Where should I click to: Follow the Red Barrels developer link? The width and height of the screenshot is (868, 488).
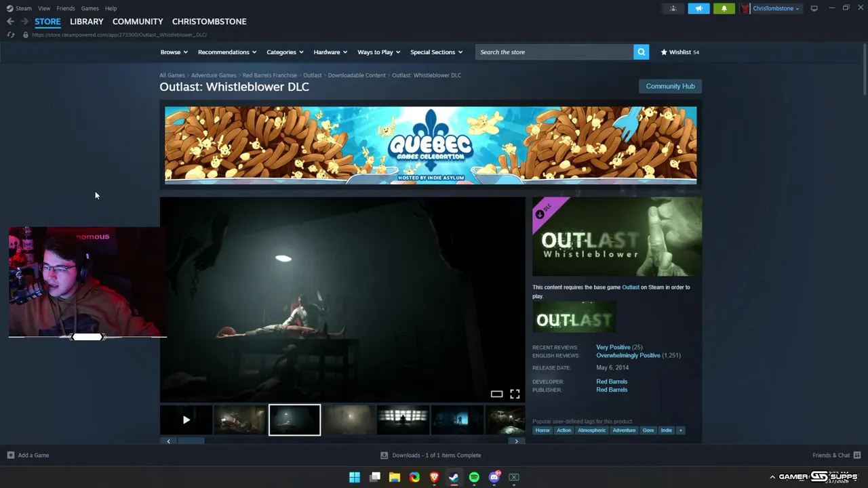pos(612,382)
